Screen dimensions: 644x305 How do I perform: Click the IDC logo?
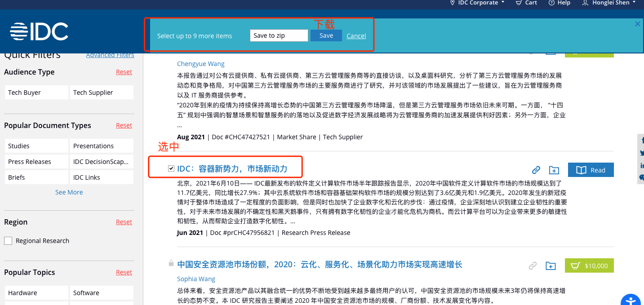click(39, 31)
